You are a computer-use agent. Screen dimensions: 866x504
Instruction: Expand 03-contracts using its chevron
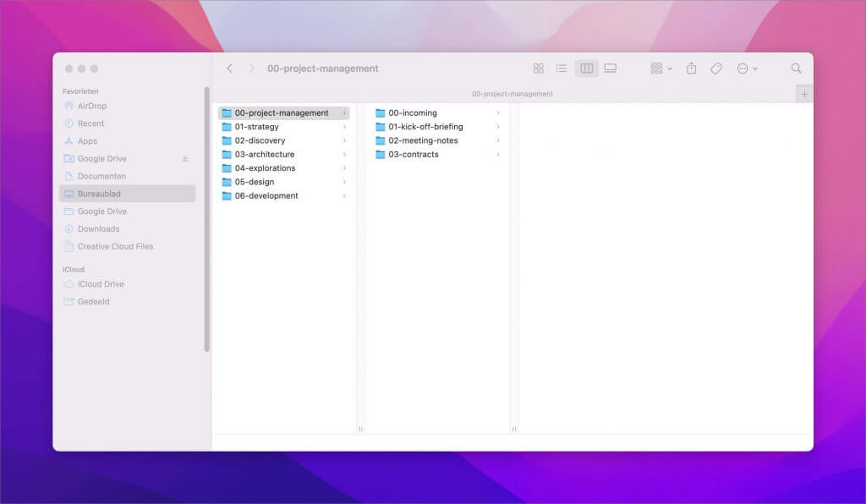click(497, 155)
